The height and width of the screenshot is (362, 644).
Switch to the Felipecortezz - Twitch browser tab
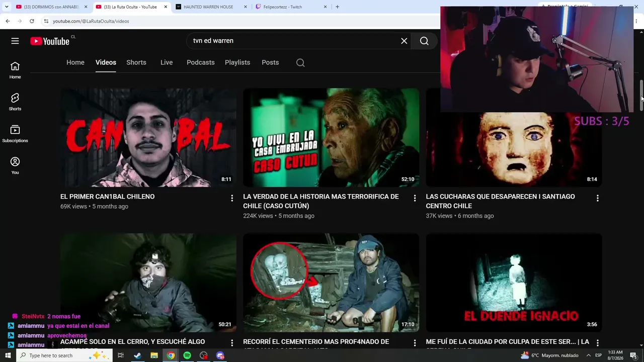(291, 7)
